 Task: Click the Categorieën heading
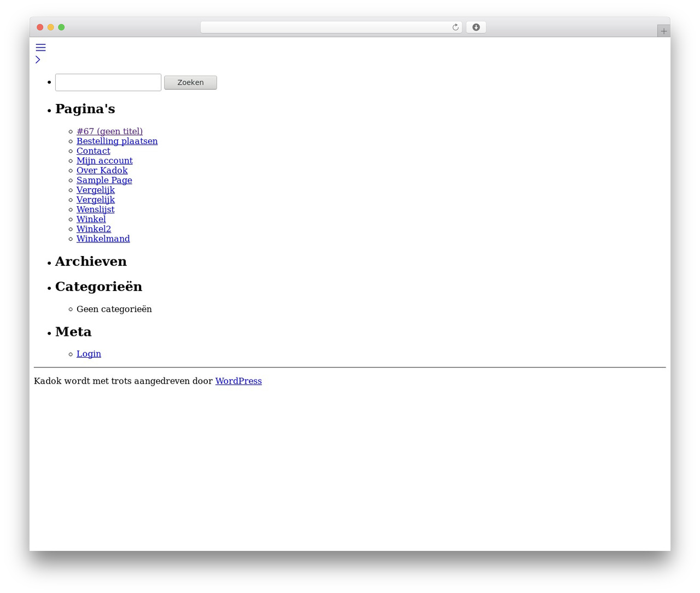pos(98,287)
